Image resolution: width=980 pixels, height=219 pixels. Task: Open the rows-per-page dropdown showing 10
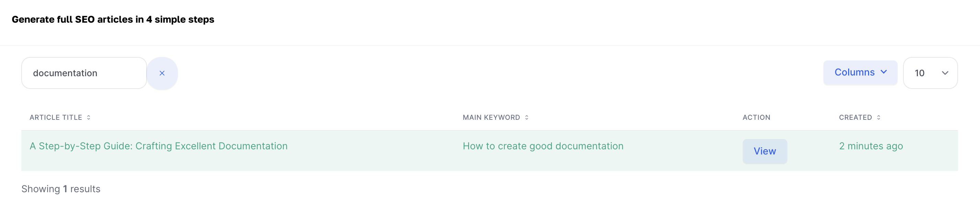coord(930,73)
